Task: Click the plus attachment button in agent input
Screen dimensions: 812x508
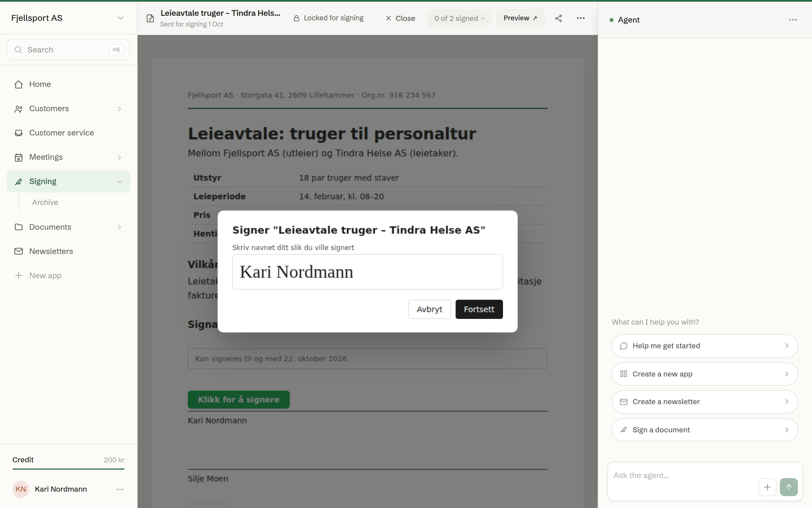Action: pos(767,487)
